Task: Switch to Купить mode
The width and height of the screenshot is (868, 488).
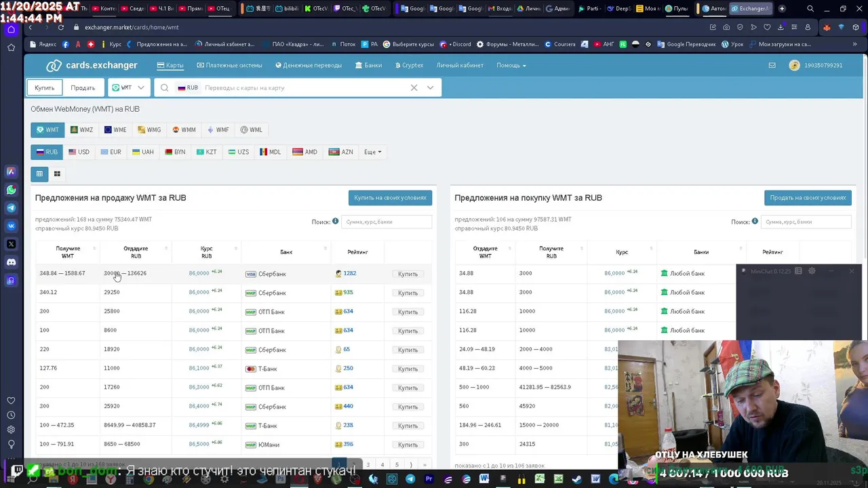Action: [45, 87]
